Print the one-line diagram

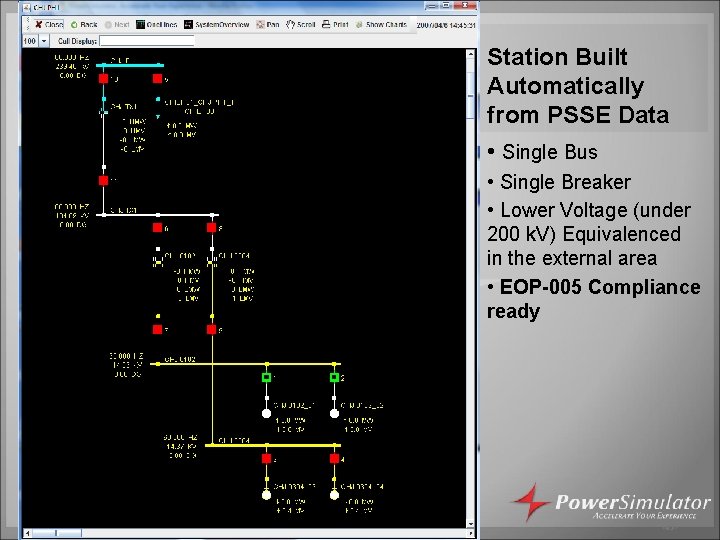tap(335, 24)
